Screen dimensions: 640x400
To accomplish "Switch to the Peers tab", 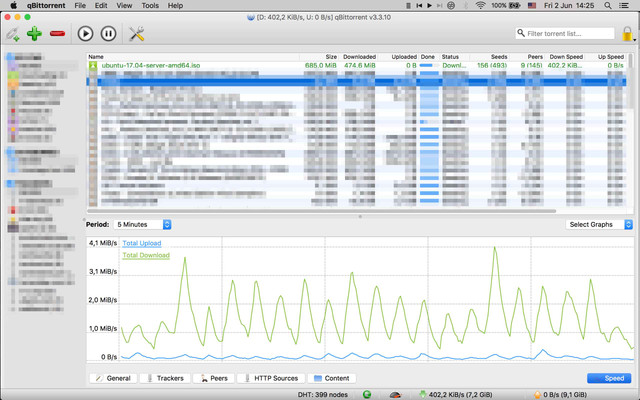I will tap(213, 378).
